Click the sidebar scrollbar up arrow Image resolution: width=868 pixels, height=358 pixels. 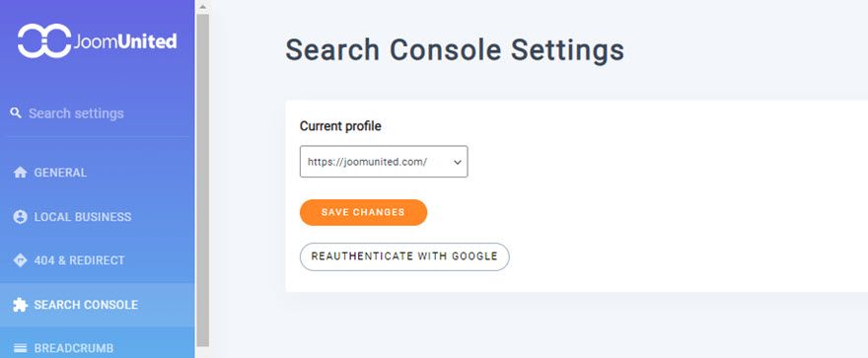click(x=202, y=7)
